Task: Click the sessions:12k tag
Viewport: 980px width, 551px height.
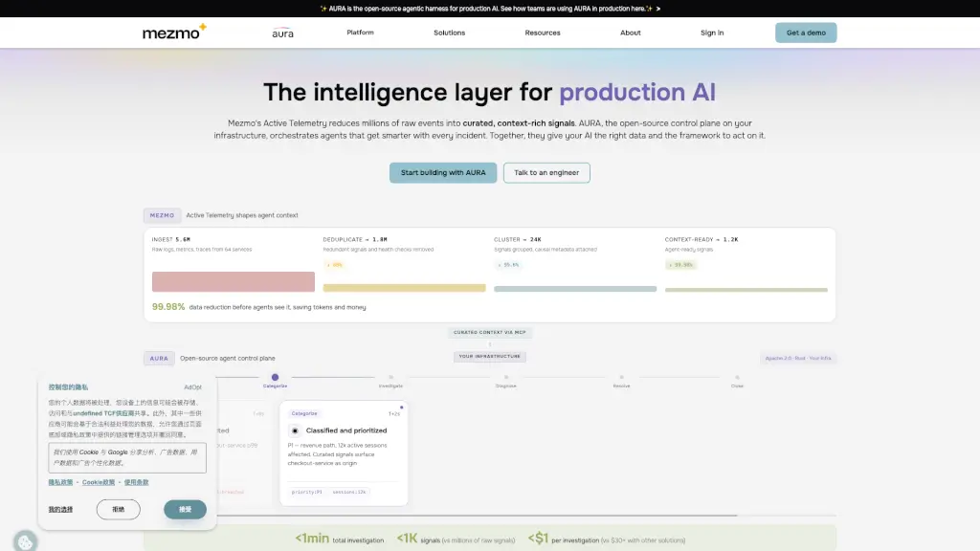Action: [349, 492]
